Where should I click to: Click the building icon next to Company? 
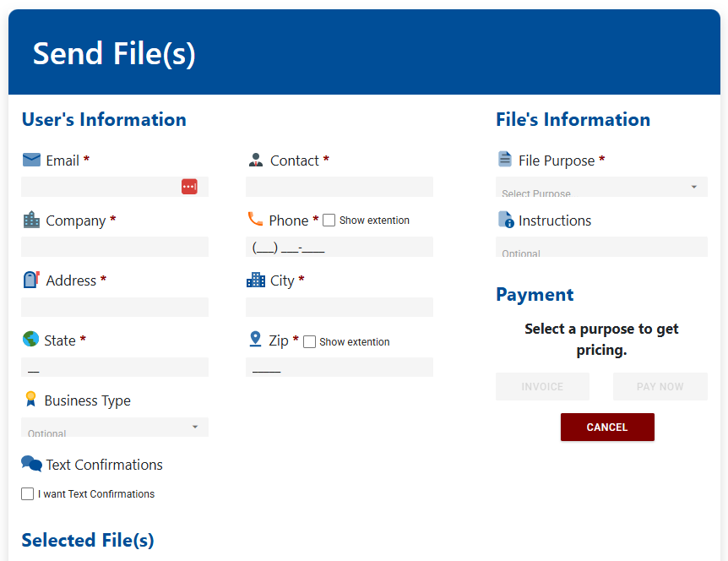click(x=30, y=220)
